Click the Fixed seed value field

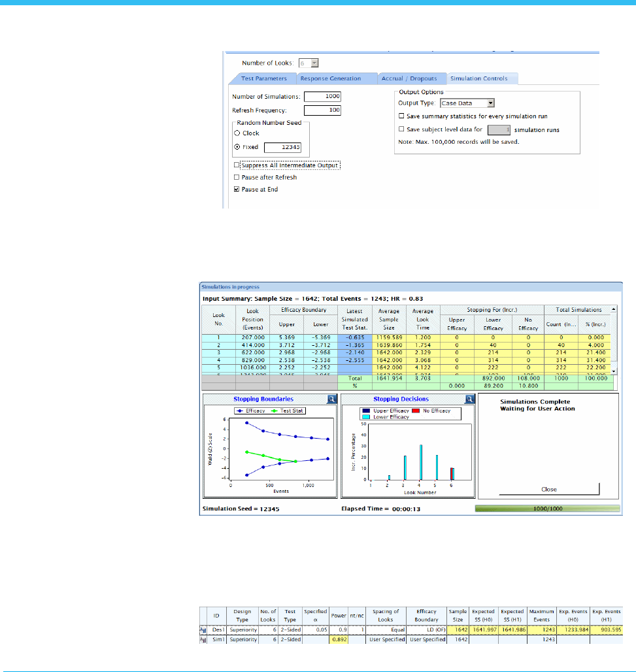[x=282, y=148]
